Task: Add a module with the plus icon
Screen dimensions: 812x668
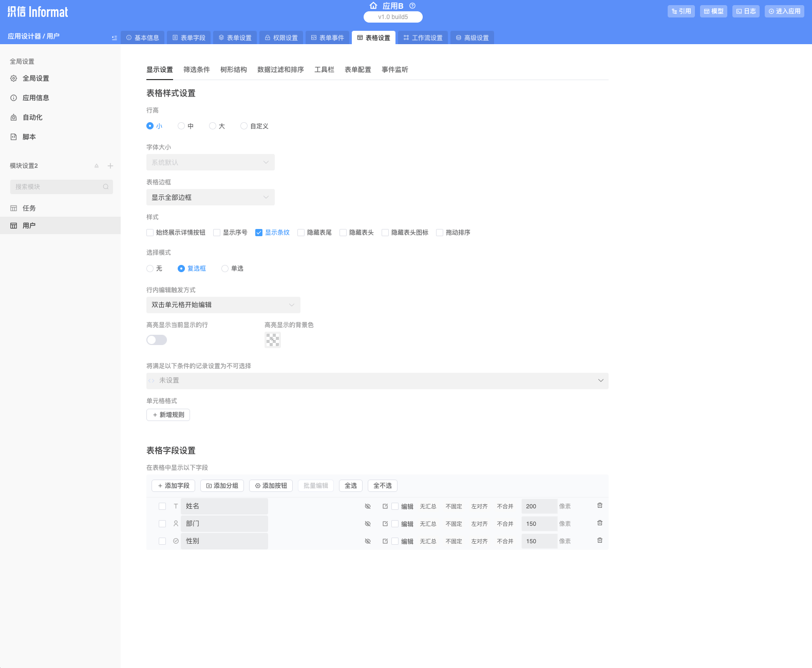Action: pos(110,166)
